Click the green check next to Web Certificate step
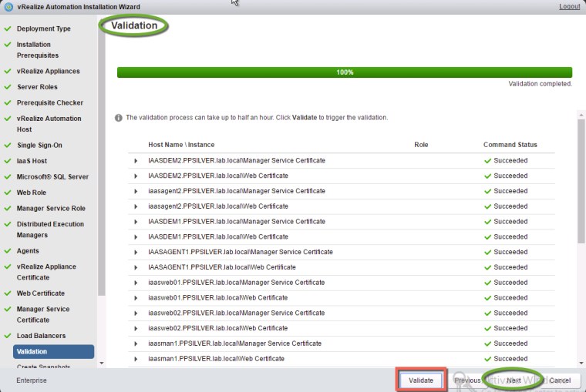Screen dimensions: 586x392 8,293
